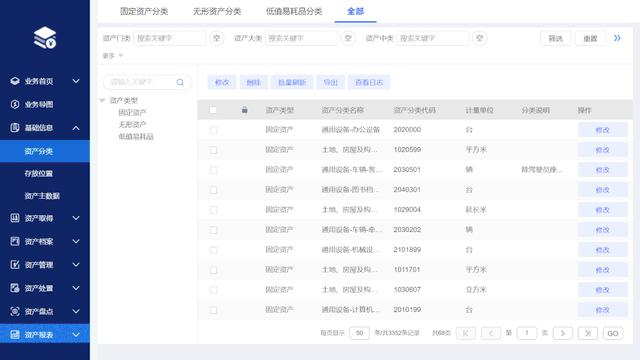Click the 资产报表 sidebar icon
The width and height of the screenshot is (640, 360).
(15, 334)
